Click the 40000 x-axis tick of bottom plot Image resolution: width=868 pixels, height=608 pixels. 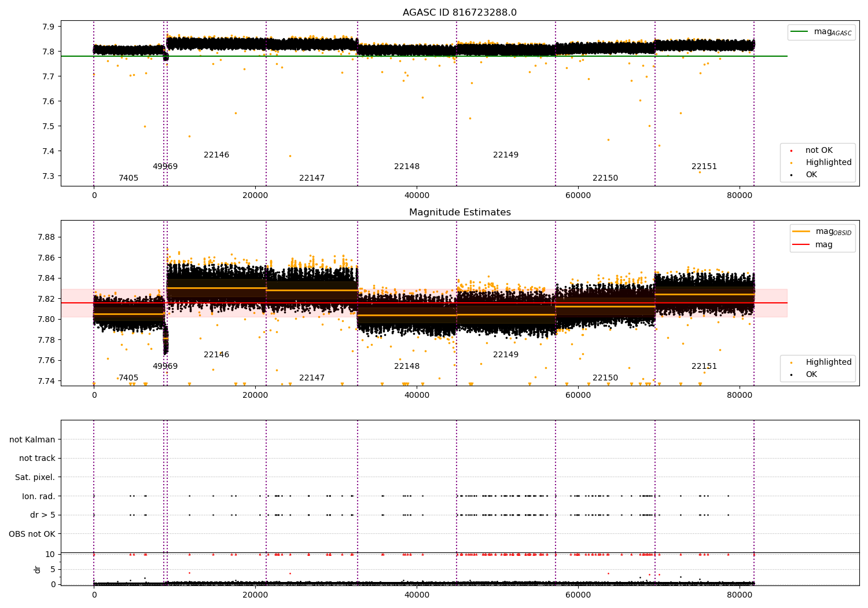click(x=417, y=595)
